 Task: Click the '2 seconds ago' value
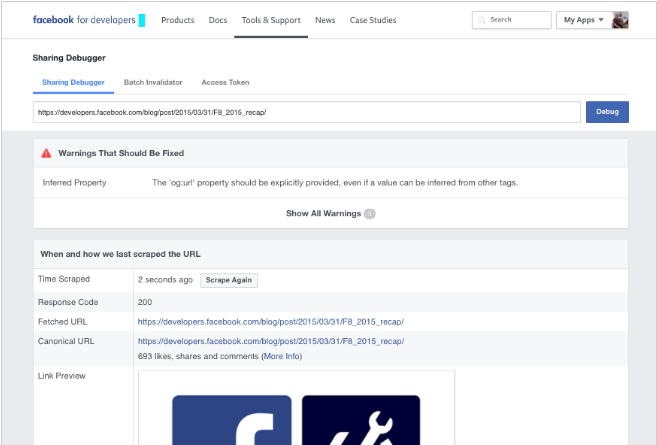[165, 280]
